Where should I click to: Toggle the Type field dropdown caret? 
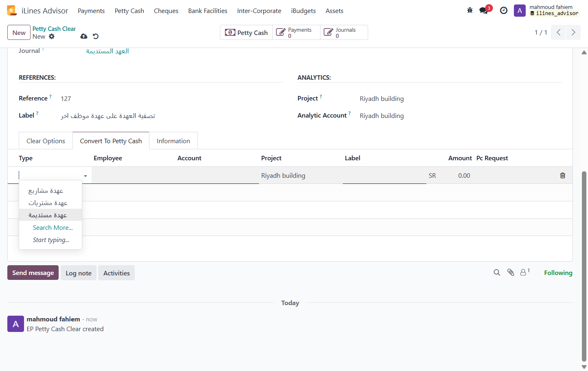pos(86,176)
